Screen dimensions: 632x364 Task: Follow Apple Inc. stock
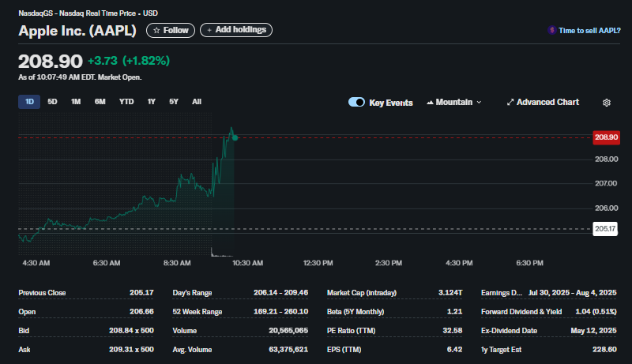tap(171, 31)
